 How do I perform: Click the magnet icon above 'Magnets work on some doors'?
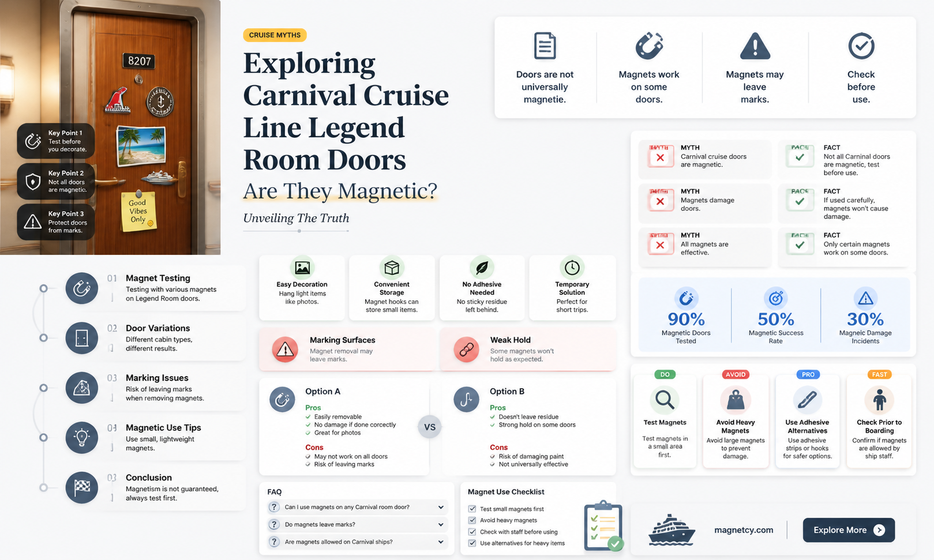tap(649, 46)
